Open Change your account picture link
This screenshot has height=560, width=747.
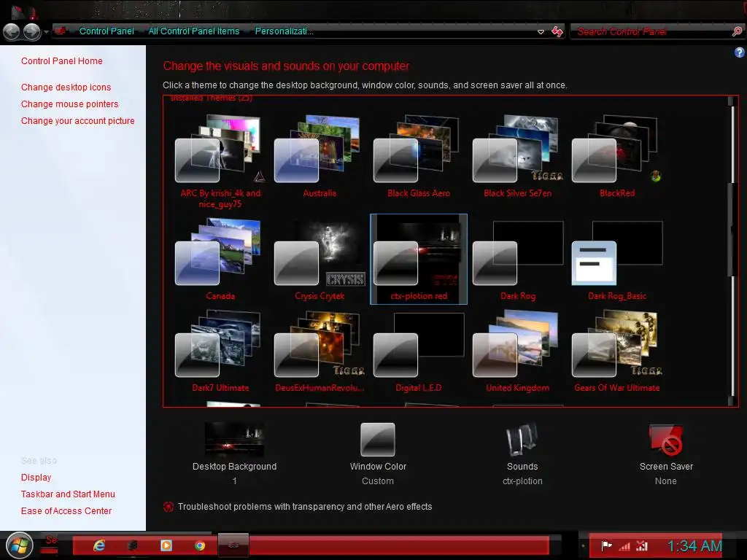(77, 120)
